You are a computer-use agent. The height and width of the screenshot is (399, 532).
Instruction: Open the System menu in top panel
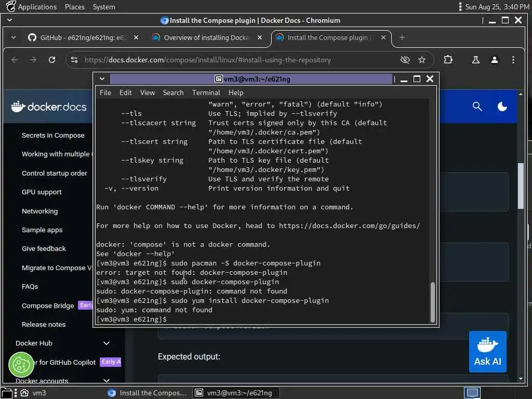click(x=104, y=7)
